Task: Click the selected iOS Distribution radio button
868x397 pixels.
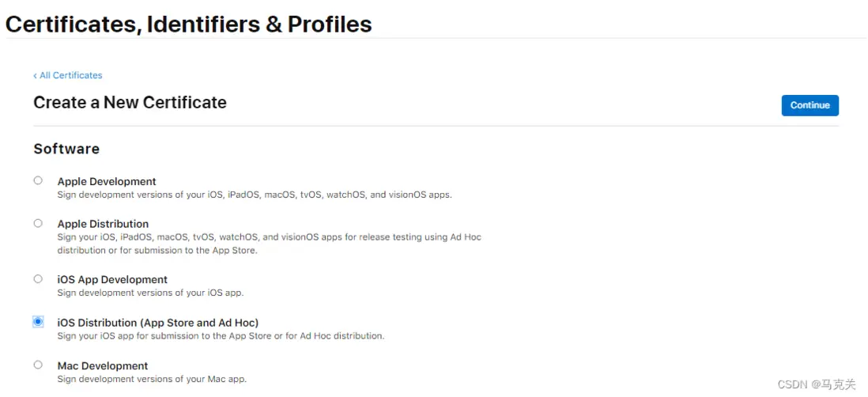Action: (38, 321)
